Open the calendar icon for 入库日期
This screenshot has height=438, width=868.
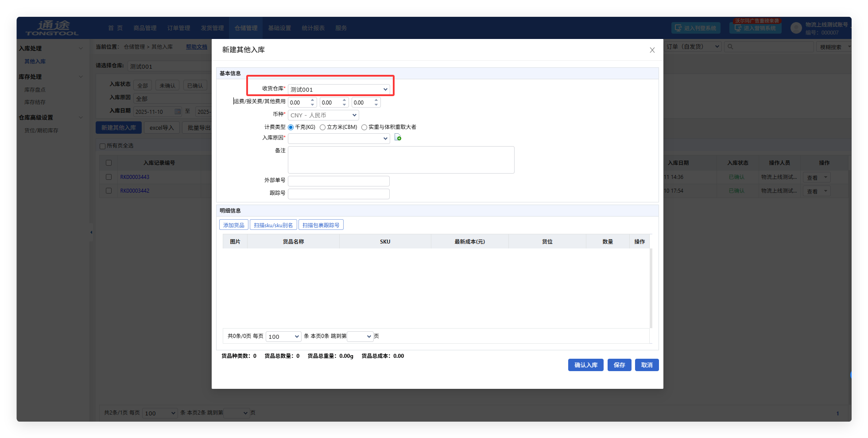(178, 112)
